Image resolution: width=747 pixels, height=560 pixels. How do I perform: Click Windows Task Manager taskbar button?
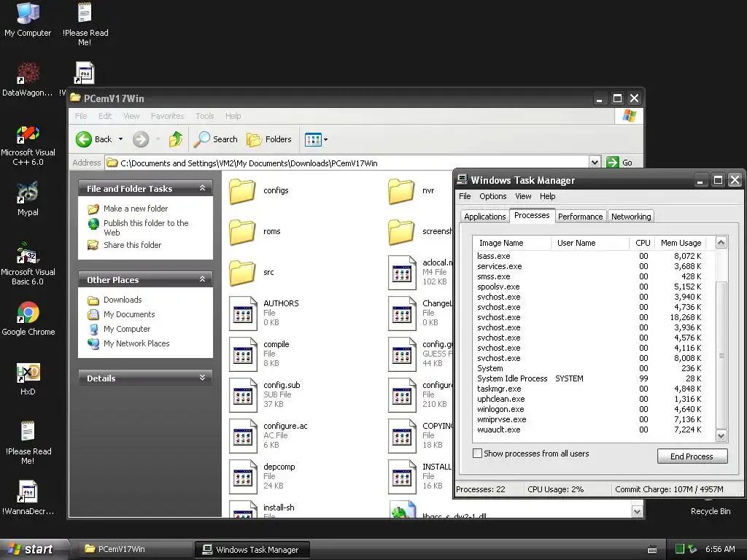[252, 549]
